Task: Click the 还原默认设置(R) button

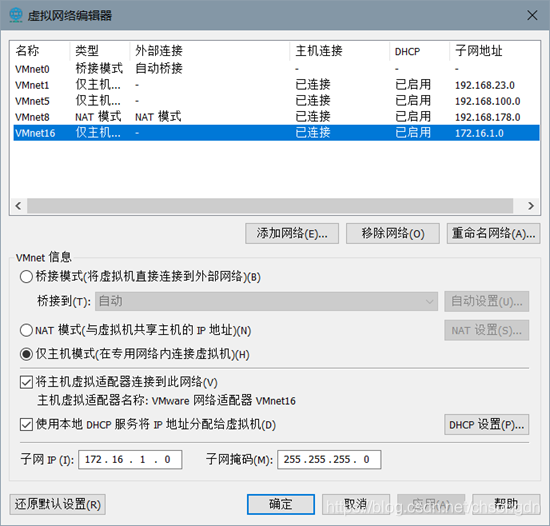Action: coord(58,504)
